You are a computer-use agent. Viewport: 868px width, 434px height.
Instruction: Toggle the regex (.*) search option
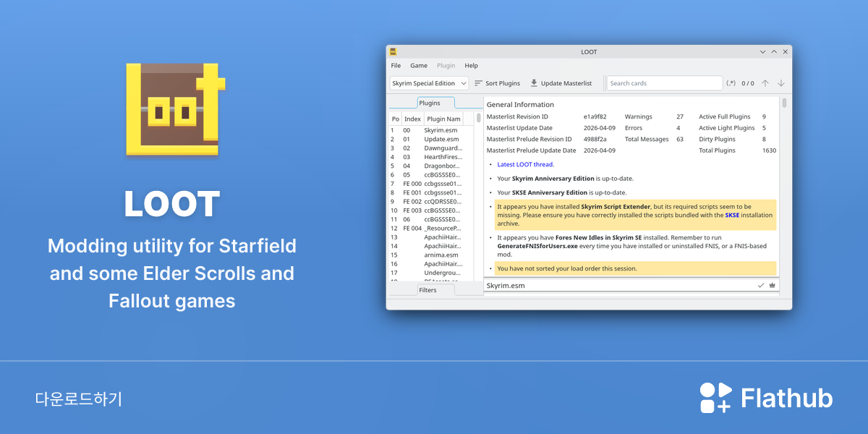731,83
